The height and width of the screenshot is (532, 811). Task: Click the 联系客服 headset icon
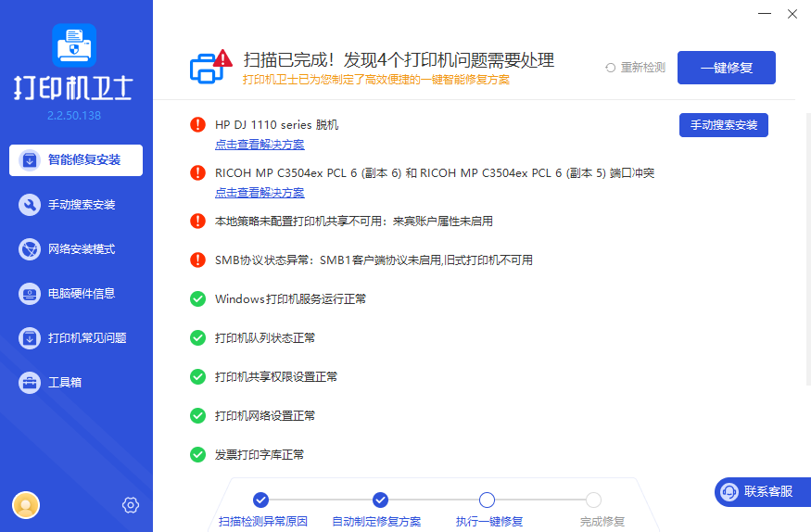click(x=729, y=491)
